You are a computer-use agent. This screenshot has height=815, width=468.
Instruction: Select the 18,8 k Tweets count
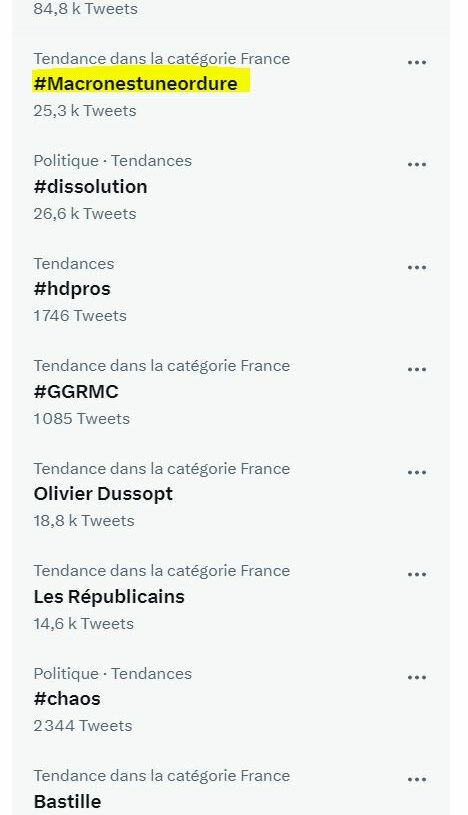click(84, 521)
